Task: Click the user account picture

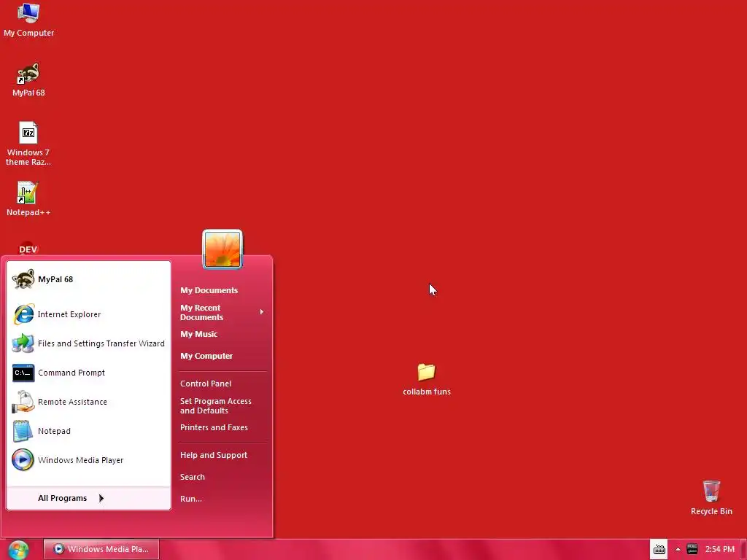Action: coord(222,249)
